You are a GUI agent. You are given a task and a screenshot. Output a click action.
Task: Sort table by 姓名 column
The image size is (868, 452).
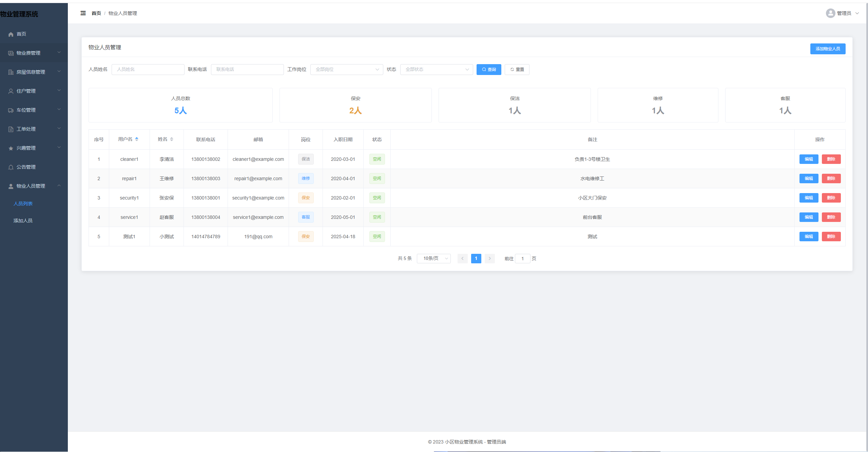(x=172, y=139)
